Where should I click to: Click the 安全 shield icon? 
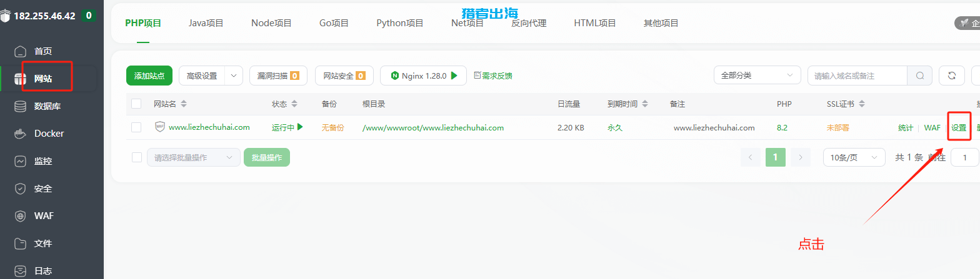pos(21,188)
